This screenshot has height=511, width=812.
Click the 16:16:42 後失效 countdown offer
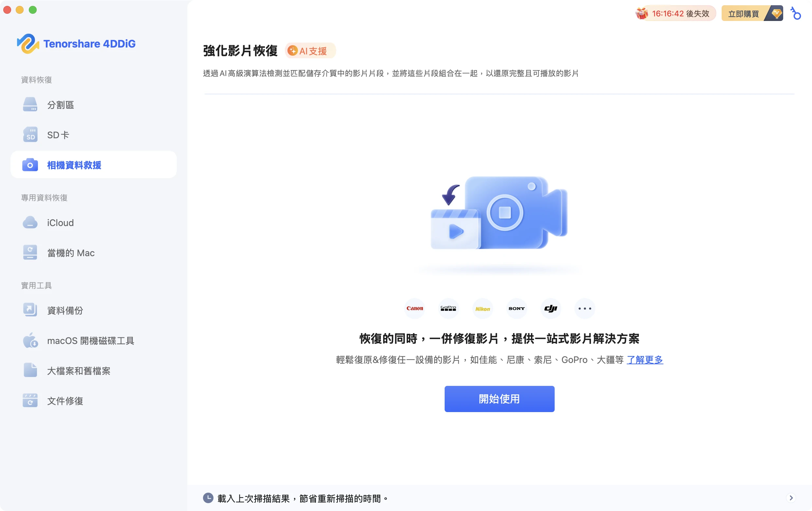(x=675, y=13)
